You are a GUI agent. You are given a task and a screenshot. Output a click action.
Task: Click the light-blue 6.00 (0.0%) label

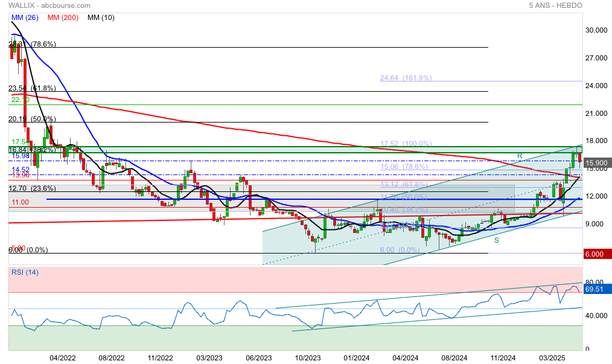(400, 250)
